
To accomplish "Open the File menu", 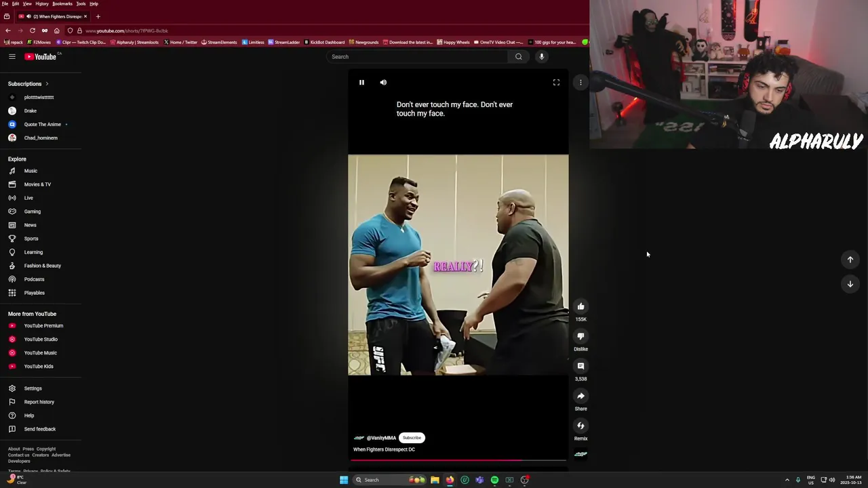I will coord(5,3).
